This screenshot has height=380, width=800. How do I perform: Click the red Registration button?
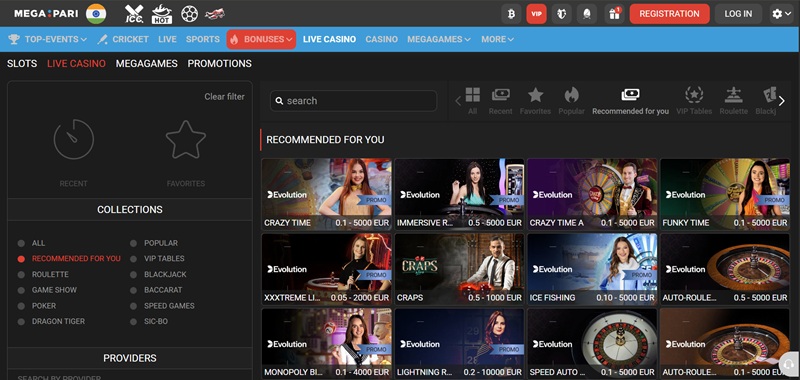click(x=669, y=14)
